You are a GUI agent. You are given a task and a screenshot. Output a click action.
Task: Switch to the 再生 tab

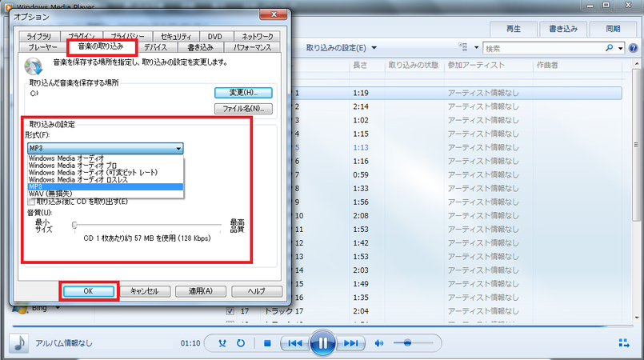(x=514, y=29)
